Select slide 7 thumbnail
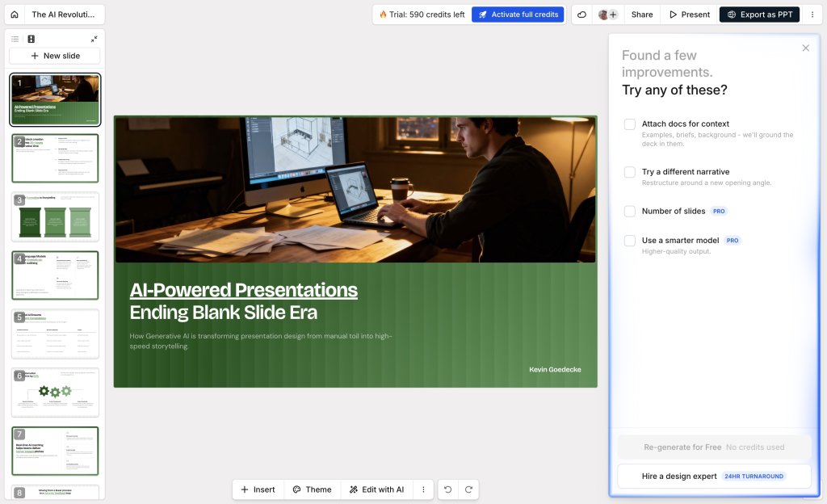Screen dimensions: 827x504 click(55, 451)
